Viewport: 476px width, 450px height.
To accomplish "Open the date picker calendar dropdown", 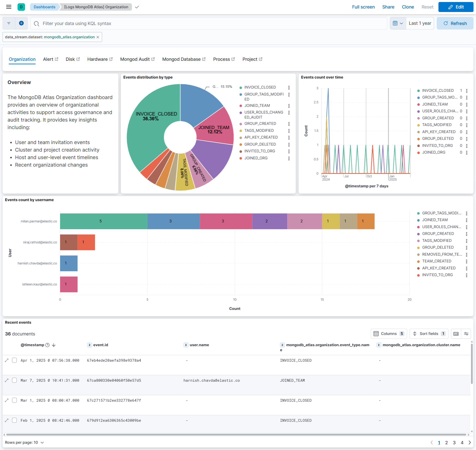I will (398, 23).
